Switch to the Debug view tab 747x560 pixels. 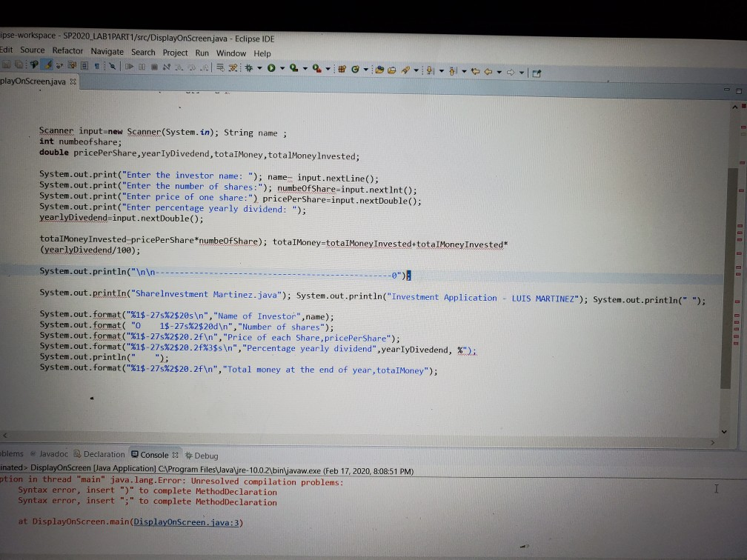pyautogui.click(x=202, y=456)
